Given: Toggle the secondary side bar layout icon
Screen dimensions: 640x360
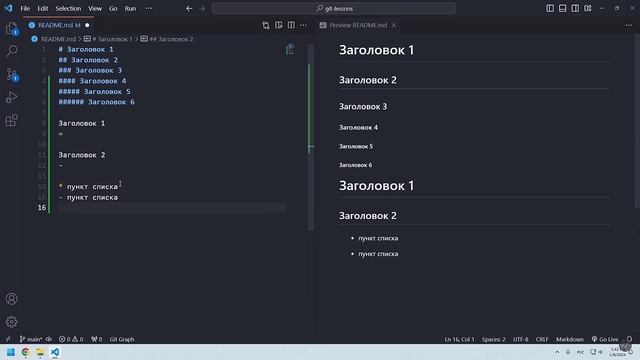Looking at the screenshot, I should point(575,8).
